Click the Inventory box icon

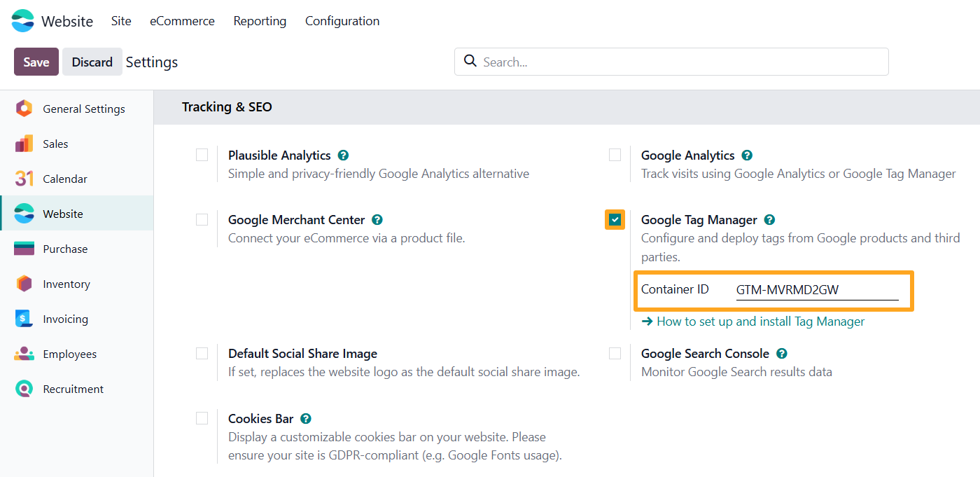[24, 284]
